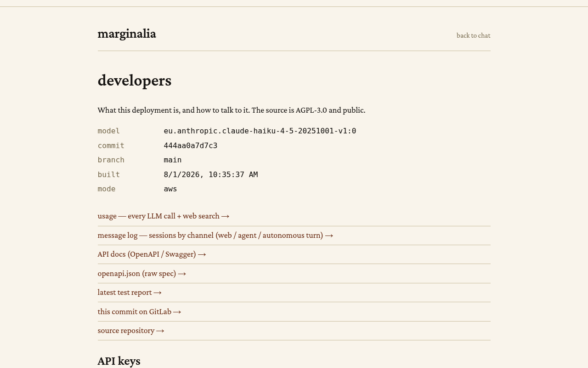Select built timestamp 8/1/2026, 10:35:37 AM
This screenshot has height=368, width=588.
pos(211,175)
